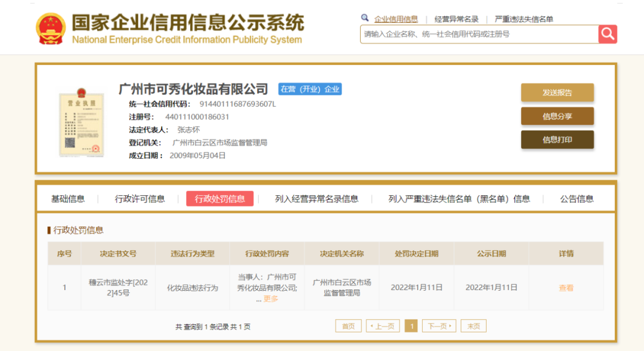Click the 国家企业信用信息公示系统 site title
The height and width of the screenshot is (351, 644).
pos(188,22)
